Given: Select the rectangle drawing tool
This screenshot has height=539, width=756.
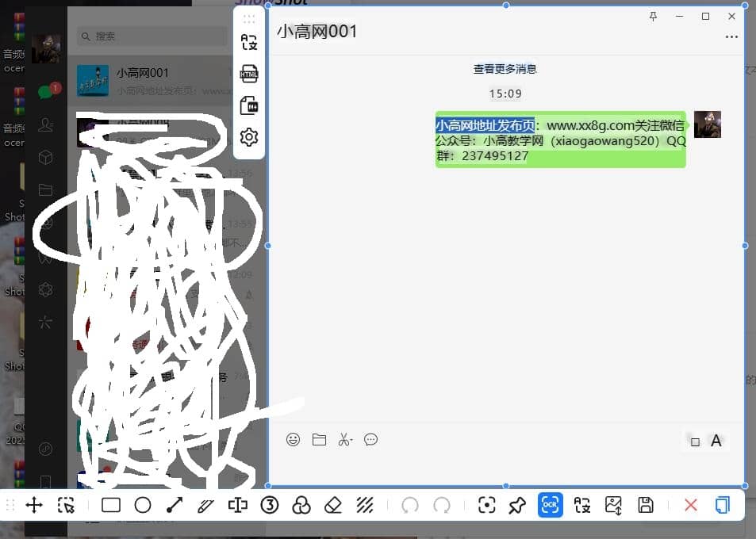Looking at the screenshot, I should [x=110, y=505].
